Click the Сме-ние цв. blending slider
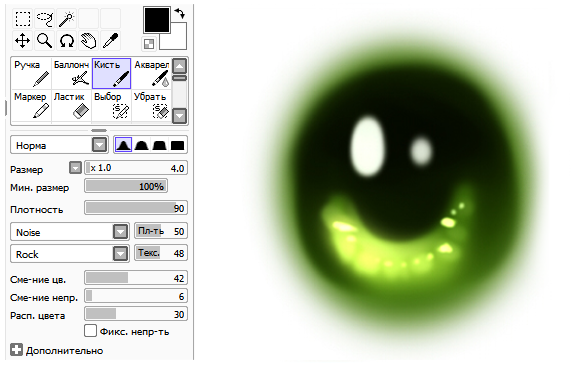This screenshot has width=574, height=365. (x=136, y=278)
